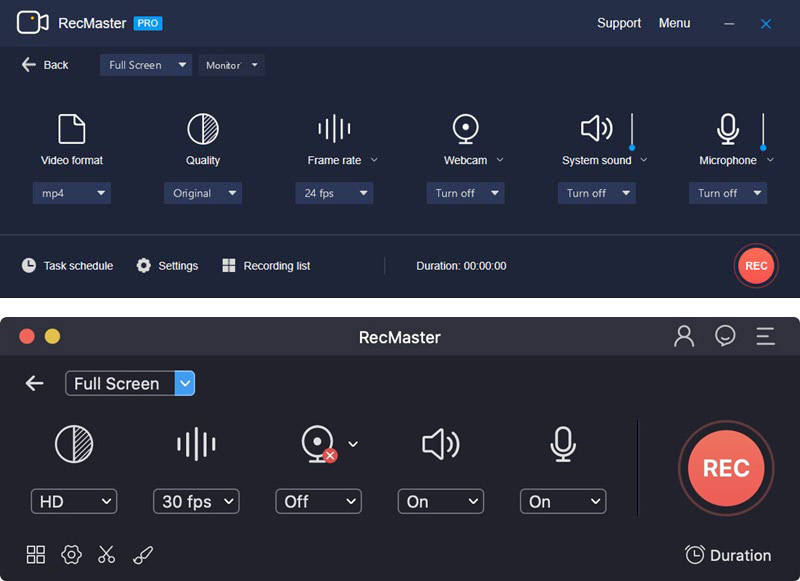Click the Quality icon in Windows version
Viewport: 800px width, 581px height.
click(x=203, y=129)
